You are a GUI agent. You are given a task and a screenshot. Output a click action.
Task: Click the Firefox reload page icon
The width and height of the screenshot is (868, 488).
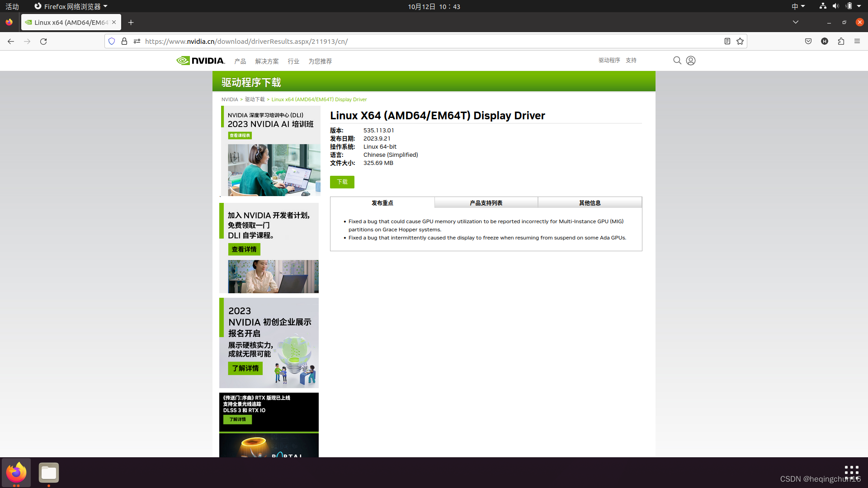click(43, 41)
